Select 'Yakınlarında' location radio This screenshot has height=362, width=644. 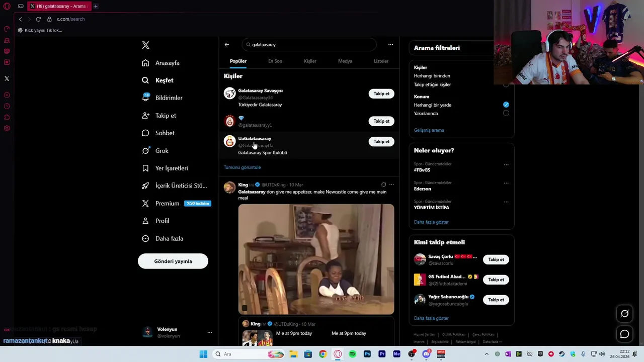click(506, 113)
